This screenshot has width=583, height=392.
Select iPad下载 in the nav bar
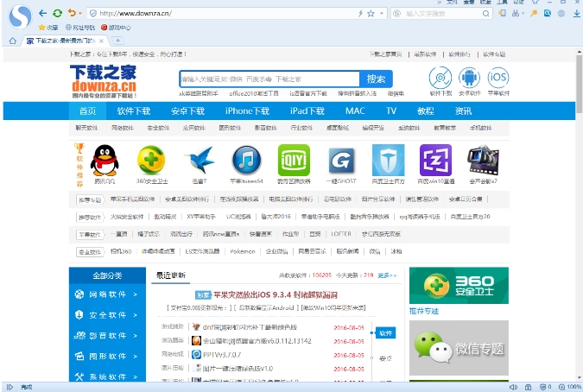(x=307, y=111)
